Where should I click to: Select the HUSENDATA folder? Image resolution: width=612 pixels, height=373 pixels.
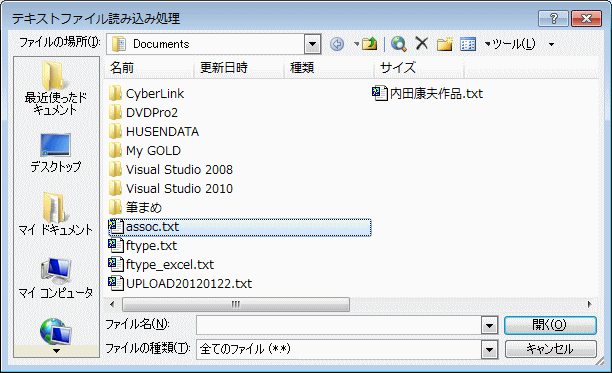point(154,131)
